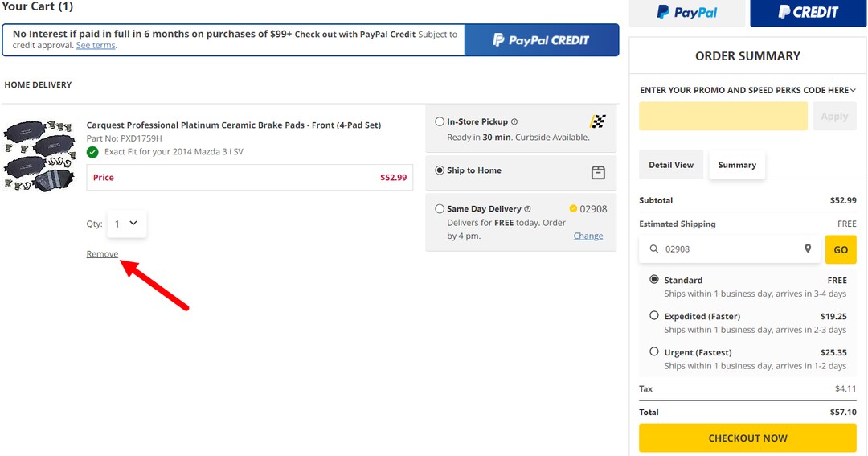Click the In-Store Pickup info icon
The height and width of the screenshot is (456, 868).
tap(514, 122)
